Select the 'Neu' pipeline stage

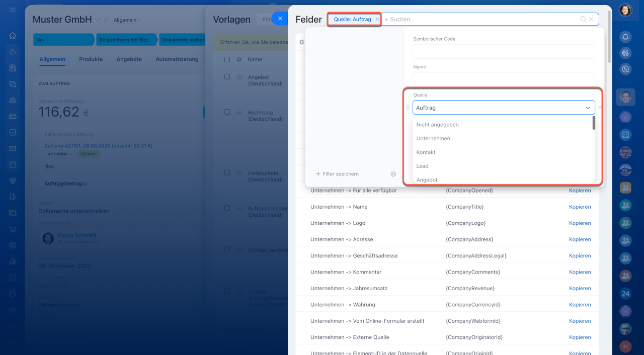63,40
